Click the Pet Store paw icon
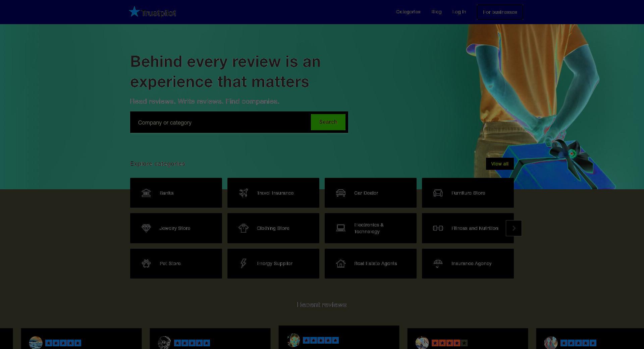The width and height of the screenshot is (644, 349). point(146,263)
